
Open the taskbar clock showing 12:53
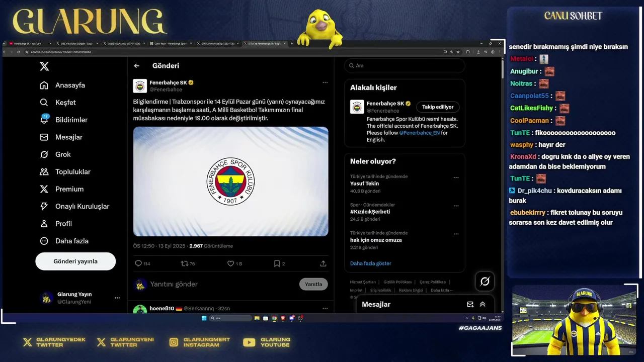(496, 318)
